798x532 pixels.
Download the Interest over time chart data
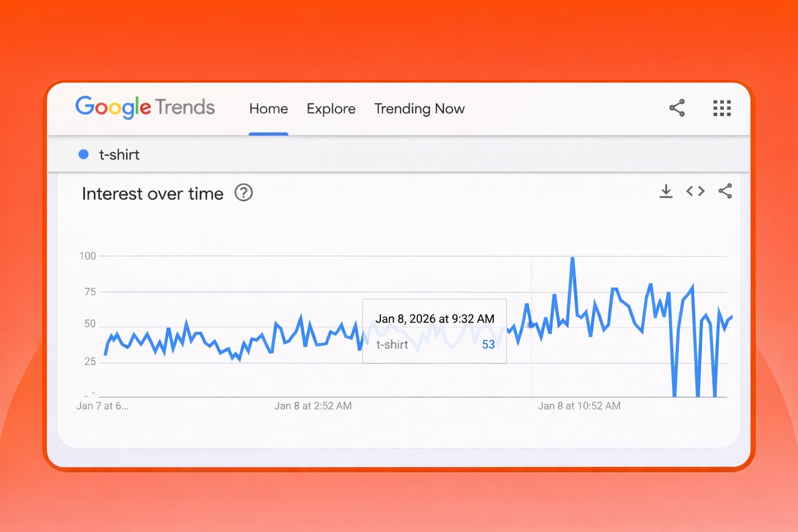pos(666,191)
